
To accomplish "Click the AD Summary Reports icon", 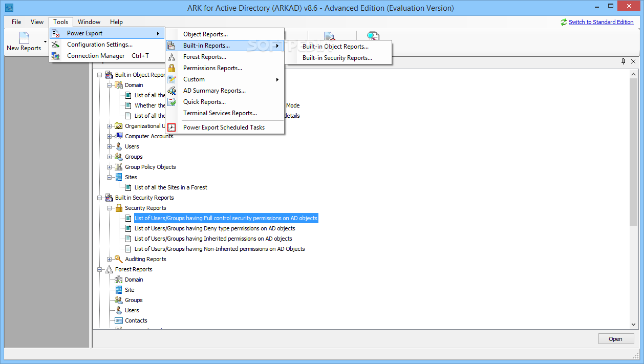I will (x=172, y=91).
